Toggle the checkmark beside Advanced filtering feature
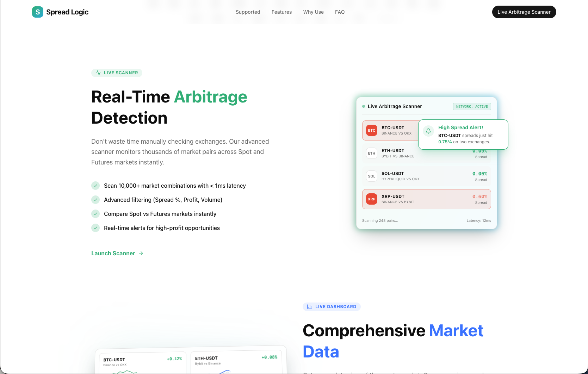This screenshot has height=374, width=588. pos(95,200)
